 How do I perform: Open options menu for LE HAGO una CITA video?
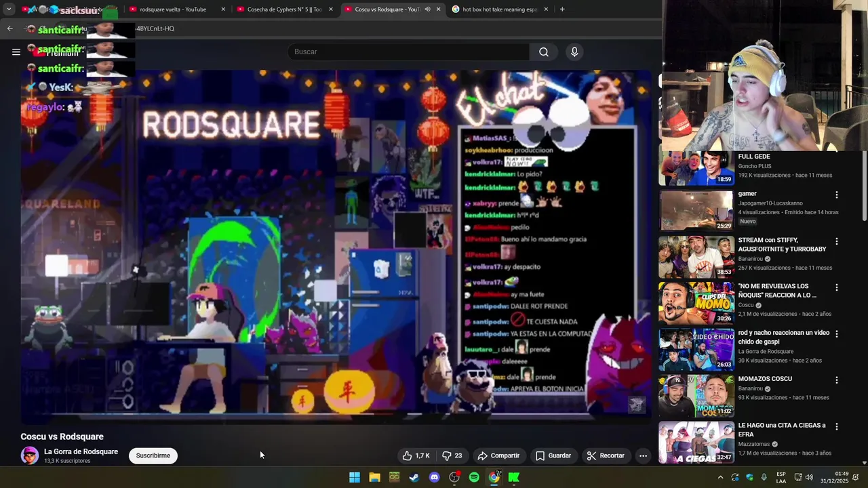(836, 426)
